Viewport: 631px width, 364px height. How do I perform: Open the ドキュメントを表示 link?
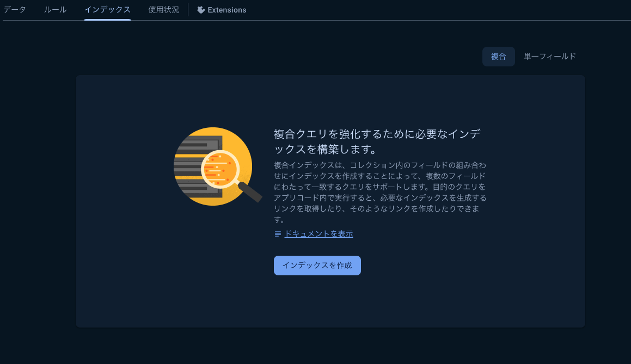pos(318,233)
